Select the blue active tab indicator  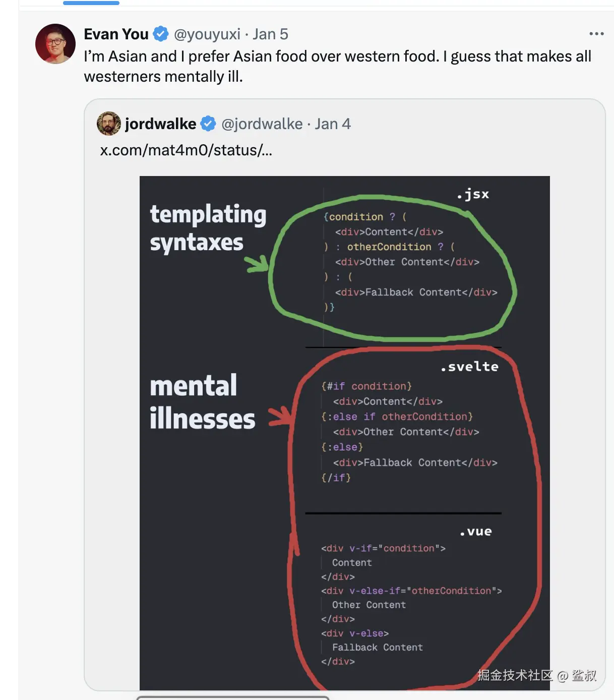(x=91, y=3)
